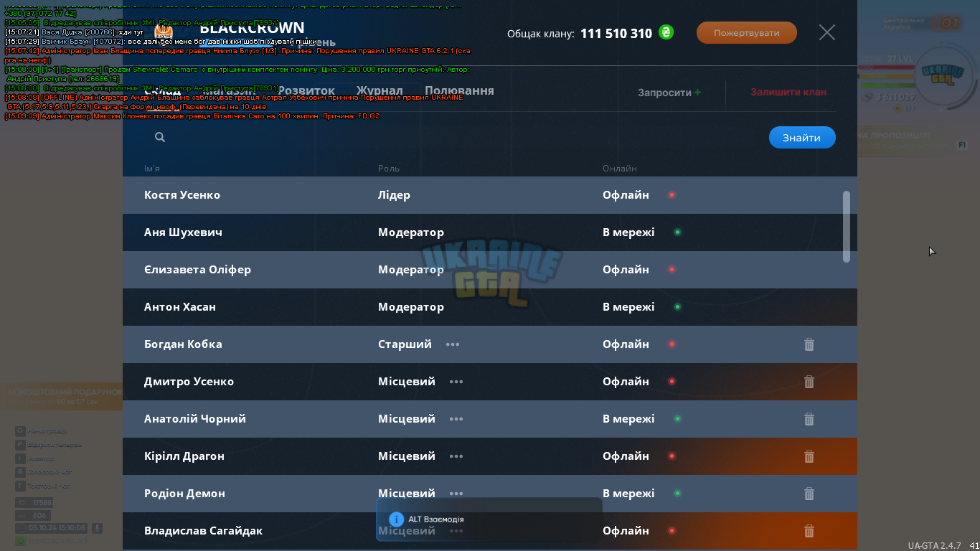Select member name Богдан Кобка

coord(183,344)
